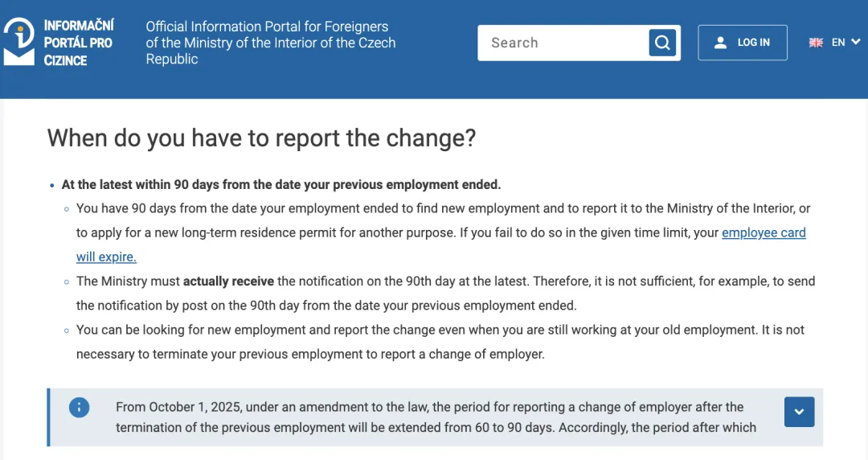This screenshot has width=868, height=460.
Task: Click the LOG IN button
Action: pos(743,43)
